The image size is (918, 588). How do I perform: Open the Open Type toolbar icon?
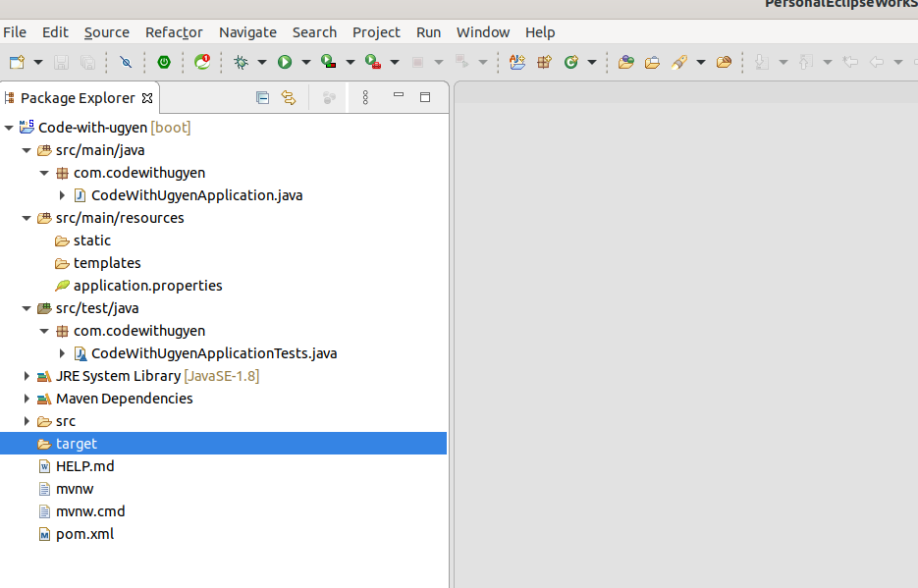point(626,62)
